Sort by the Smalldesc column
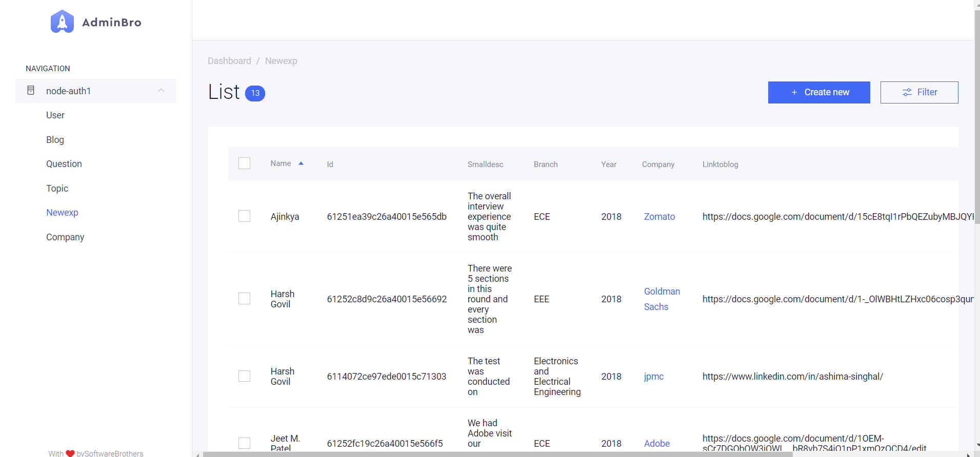The height and width of the screenshot is (457, 980). point(485,164)
